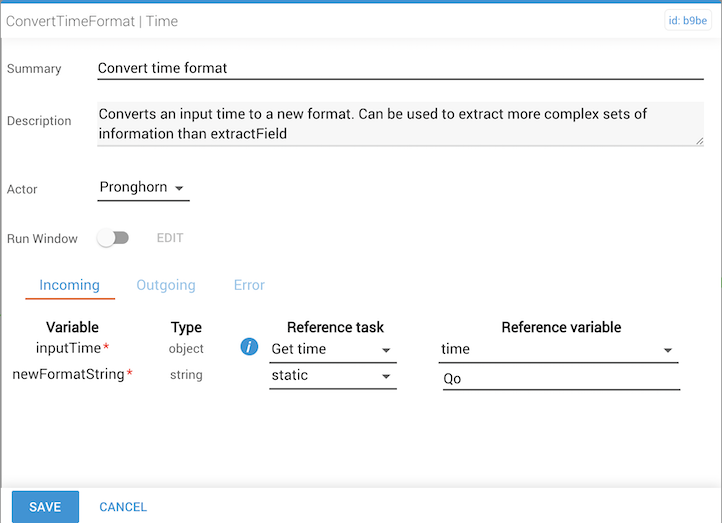The image size is (722, 523).
Task: Select the Incoming tab
Action: pyautogui.click(x=70, y=285)
